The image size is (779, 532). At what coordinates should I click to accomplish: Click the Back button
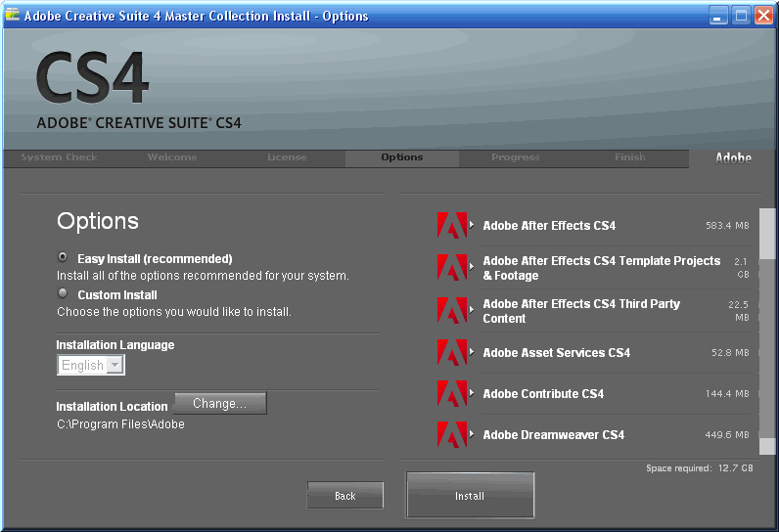pyautogui.click(x=345, y=495)
